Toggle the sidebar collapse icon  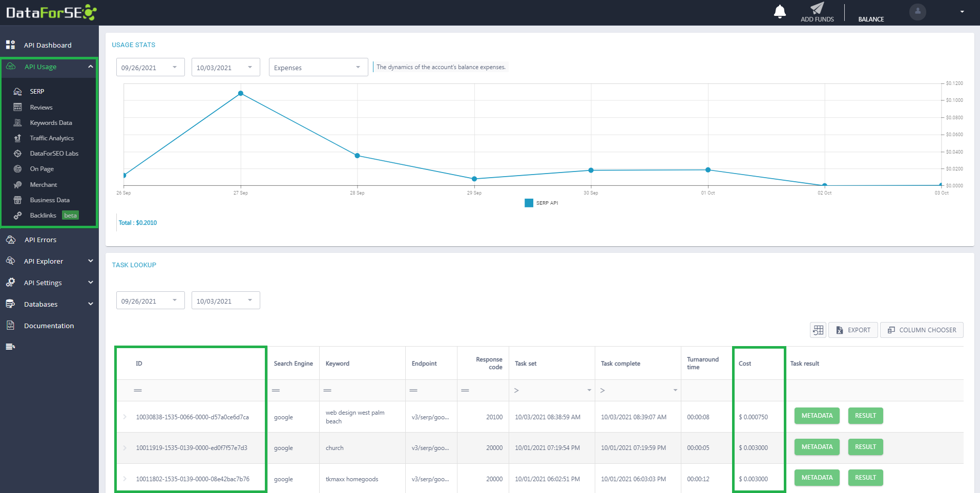point(10,347)
